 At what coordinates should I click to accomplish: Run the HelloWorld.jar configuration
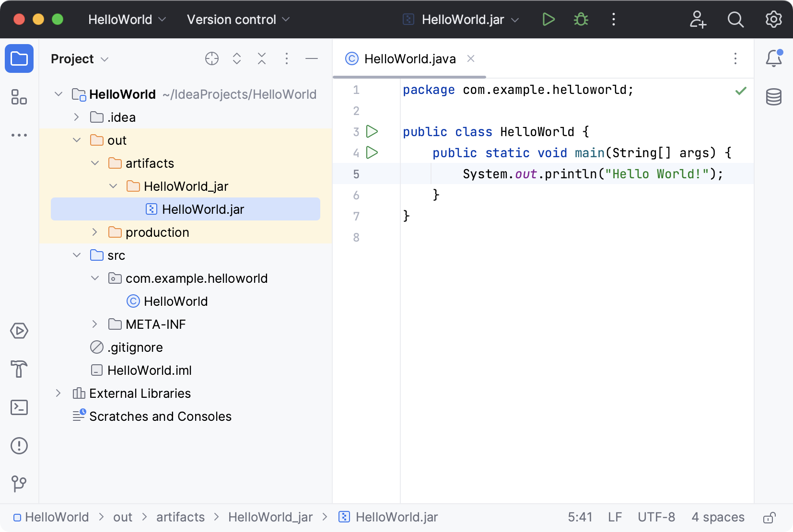coord(548,20)
